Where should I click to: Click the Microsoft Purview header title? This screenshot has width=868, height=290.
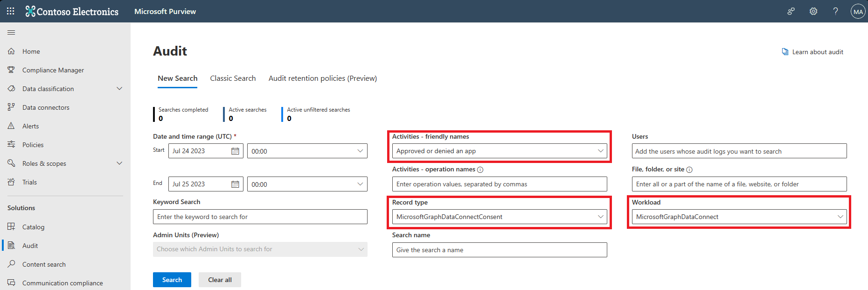click(165, 11)
